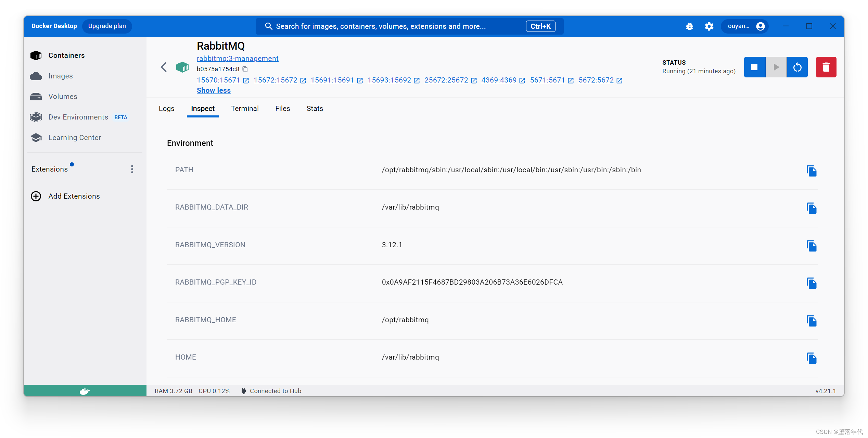Switch to the Logs tab

click(167, 109)
